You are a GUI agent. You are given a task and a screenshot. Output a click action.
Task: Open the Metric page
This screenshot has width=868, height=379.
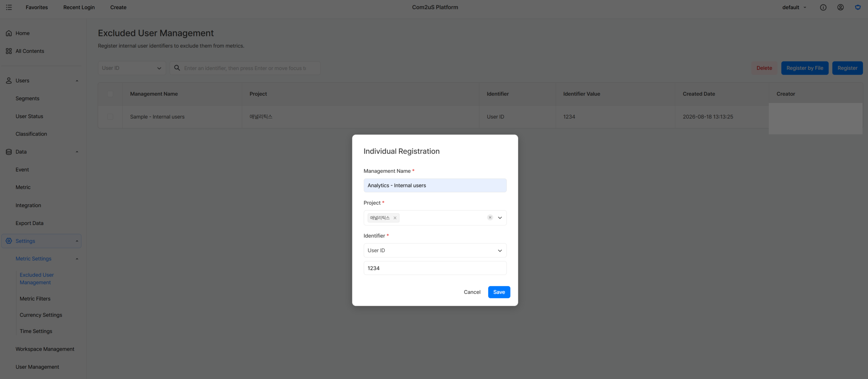[23, 187]
